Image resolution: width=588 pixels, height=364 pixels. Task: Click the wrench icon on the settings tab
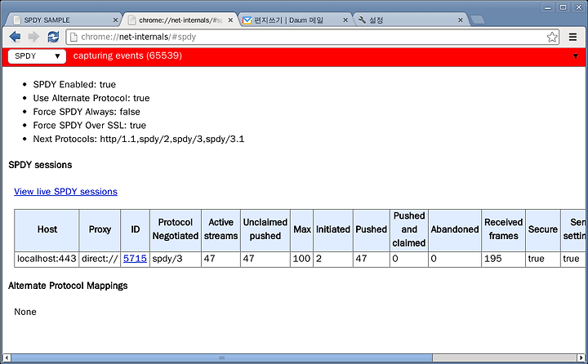pos(362,20)
